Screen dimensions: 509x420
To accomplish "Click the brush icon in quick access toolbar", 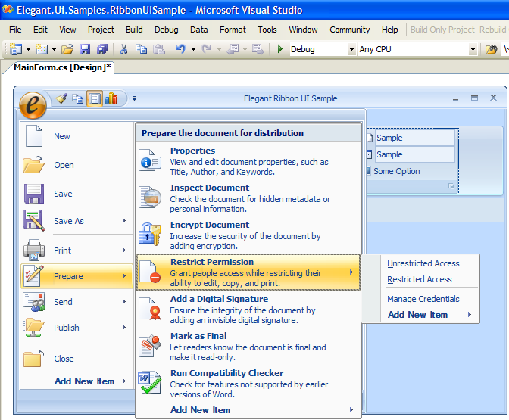I will click(61, 98).
